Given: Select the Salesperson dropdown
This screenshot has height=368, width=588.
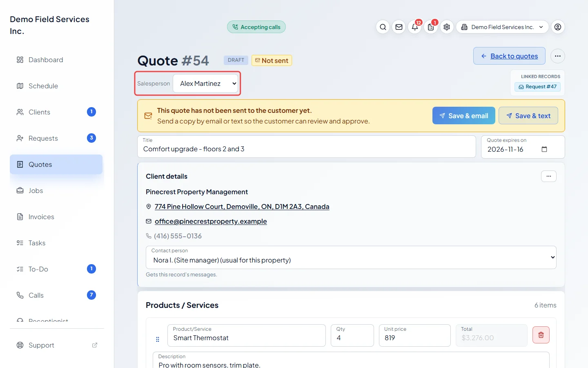Looking at the screenshot, I should 206,83.
